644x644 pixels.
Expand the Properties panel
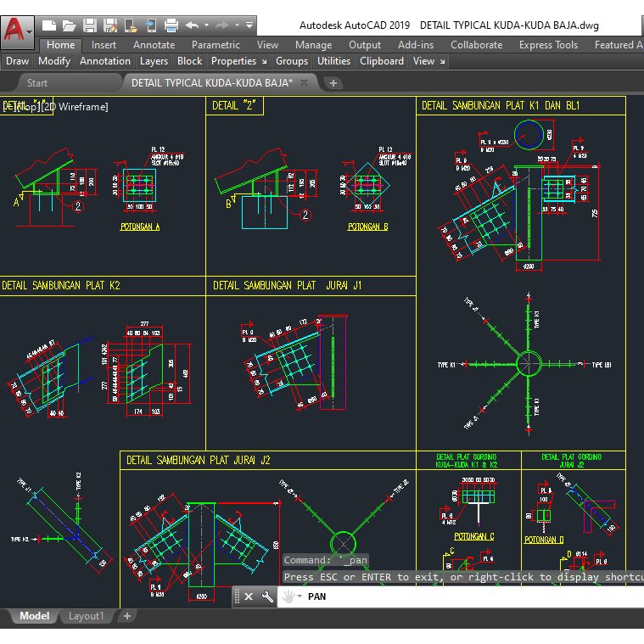[233, 61]
